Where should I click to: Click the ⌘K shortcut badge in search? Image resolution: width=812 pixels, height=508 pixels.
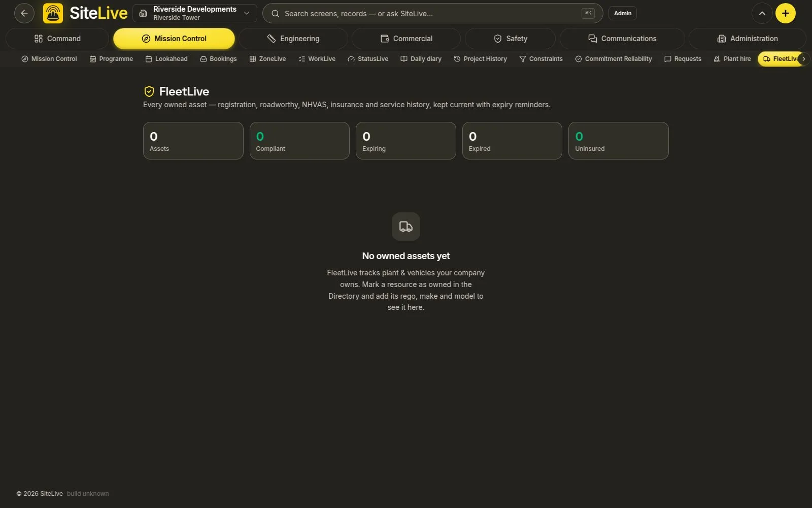tap(588, 13)
